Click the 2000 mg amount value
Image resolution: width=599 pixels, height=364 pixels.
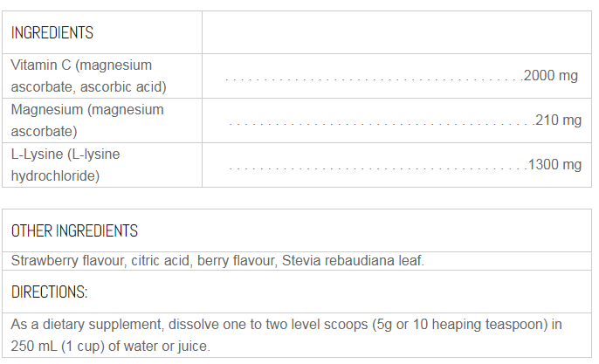tap(552, 77)
